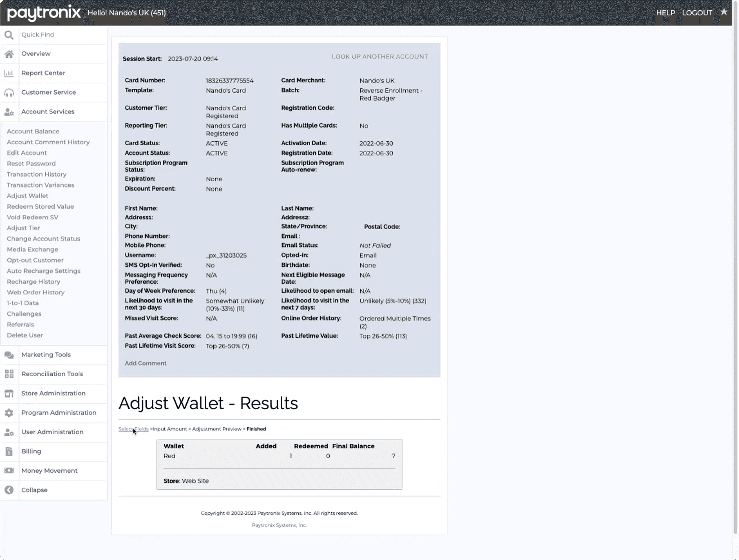Click the Collapse sidebar arrow icon

coord(9,490)
